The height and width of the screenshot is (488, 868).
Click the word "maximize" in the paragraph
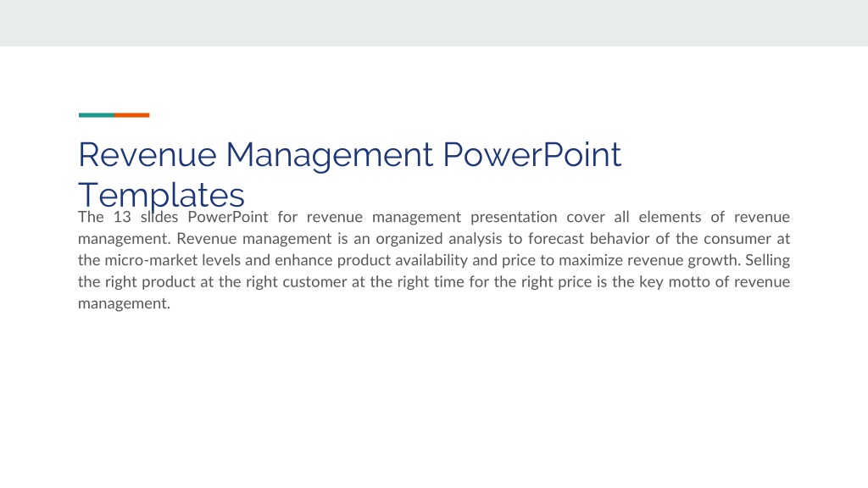point(591,260)
